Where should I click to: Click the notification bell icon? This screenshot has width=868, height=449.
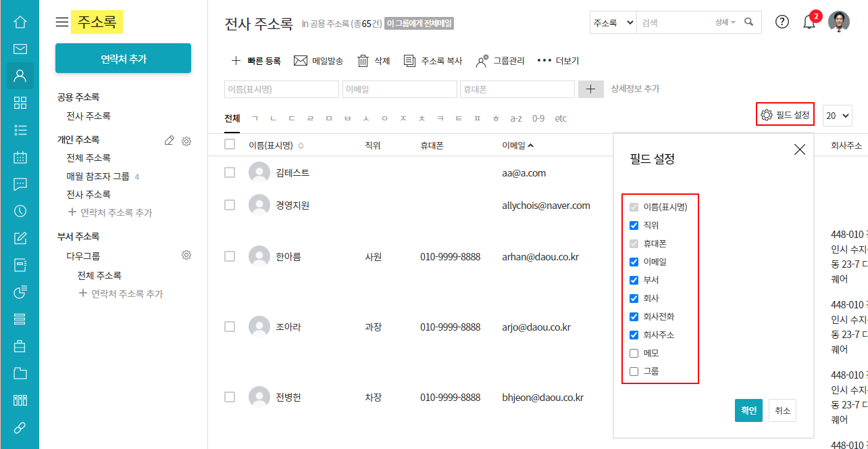coord(809,22)
